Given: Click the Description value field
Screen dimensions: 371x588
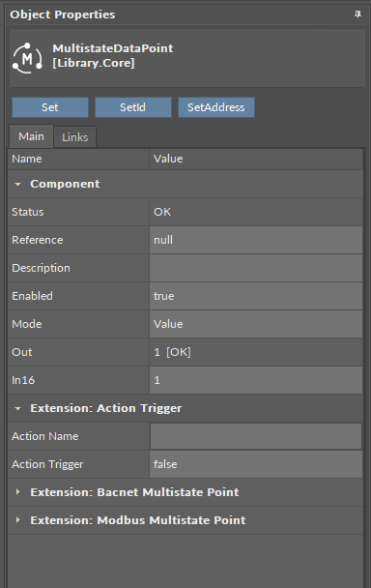Looking at the screenshot, I should click(x=256, y=268).
